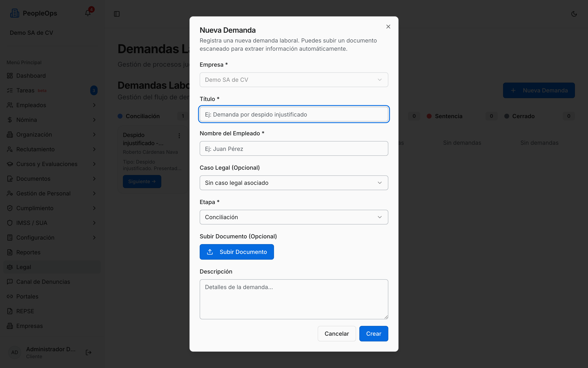
Task: Click the Gestión de Personal icon
Action: pyautogui.click(x=10, y=193)
